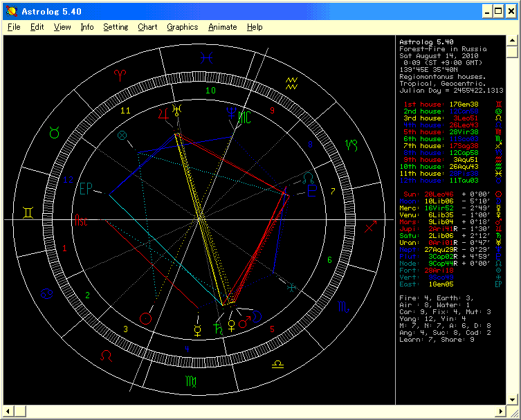Image resolution: width=521 pixels, height=420 pixels.
Task: Open the Animate menu
Action: pos(223,27)
